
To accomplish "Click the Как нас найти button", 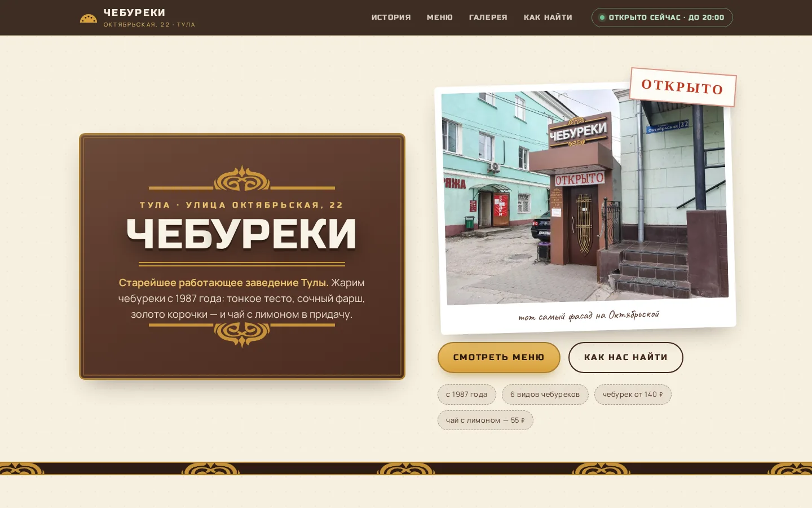I will click(626, 357).
